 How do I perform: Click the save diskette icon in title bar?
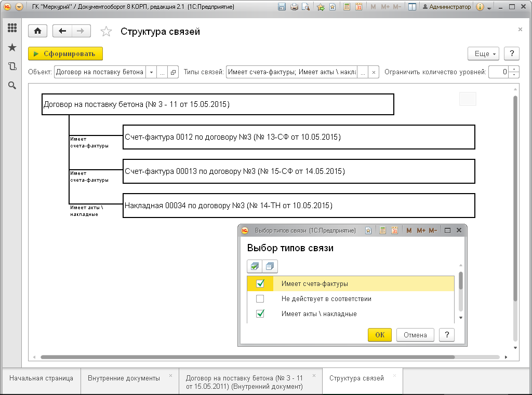pos(282,7)
